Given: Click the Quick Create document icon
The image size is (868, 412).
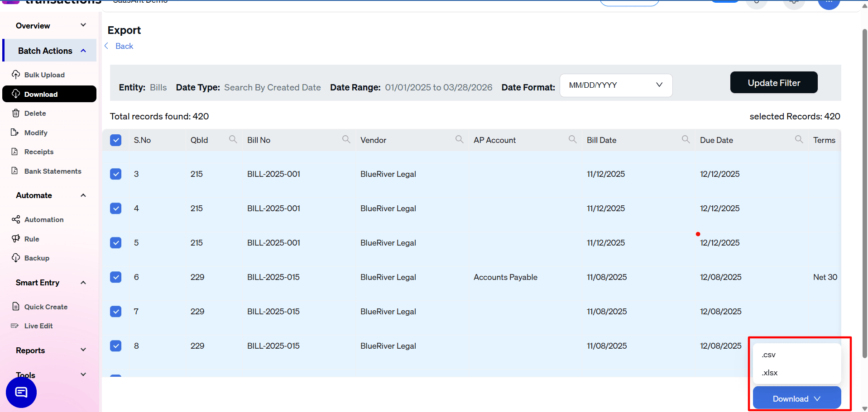Looking at the screenshot, I should click(15, 306).
